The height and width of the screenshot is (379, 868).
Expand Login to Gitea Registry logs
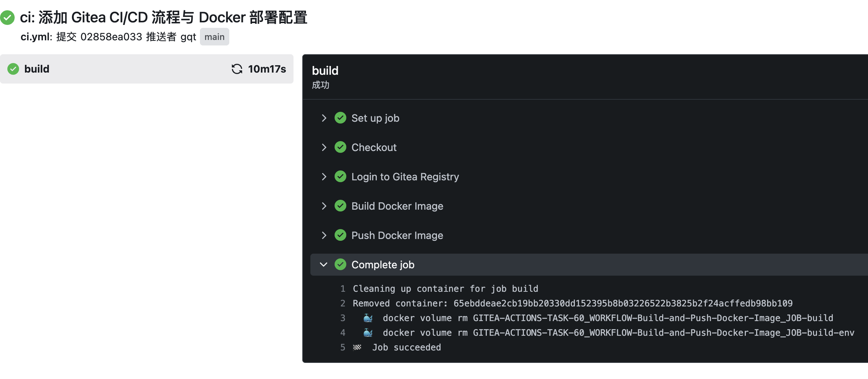324,177
